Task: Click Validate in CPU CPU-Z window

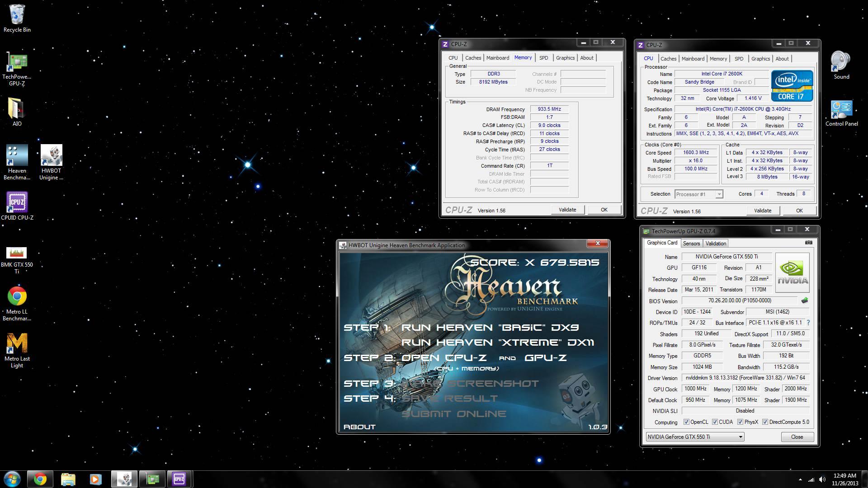Action: click(x=763, y=211)
